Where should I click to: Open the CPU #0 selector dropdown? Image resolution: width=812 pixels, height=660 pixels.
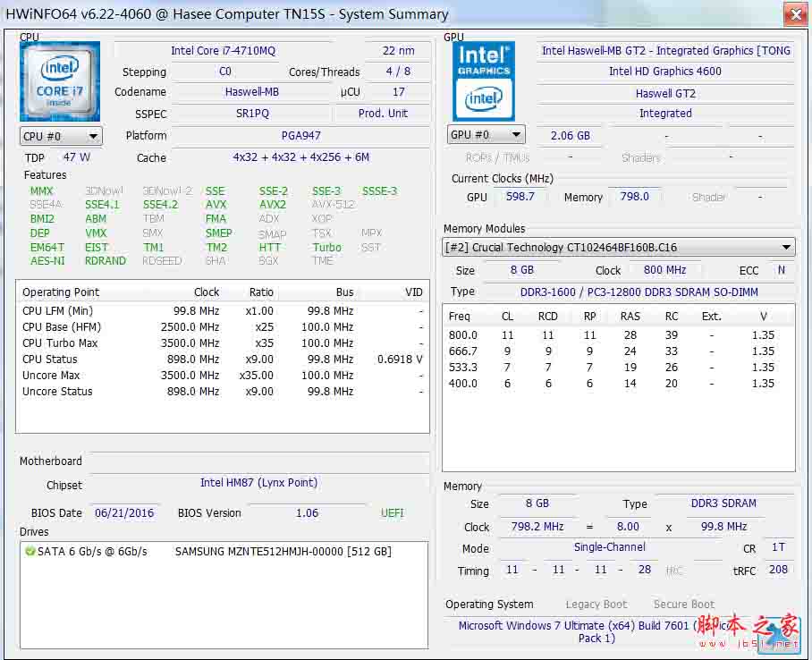pos(61,136)
